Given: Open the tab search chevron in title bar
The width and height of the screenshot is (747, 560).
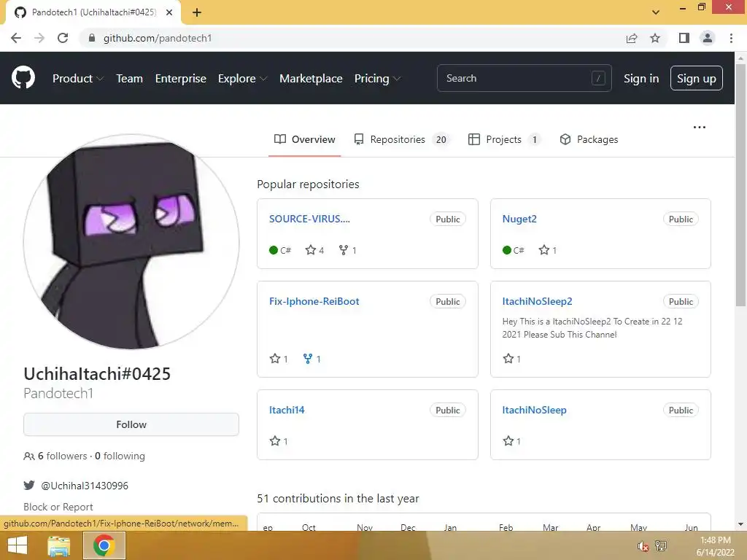Looking at the screenshot, I should point(656,12).
